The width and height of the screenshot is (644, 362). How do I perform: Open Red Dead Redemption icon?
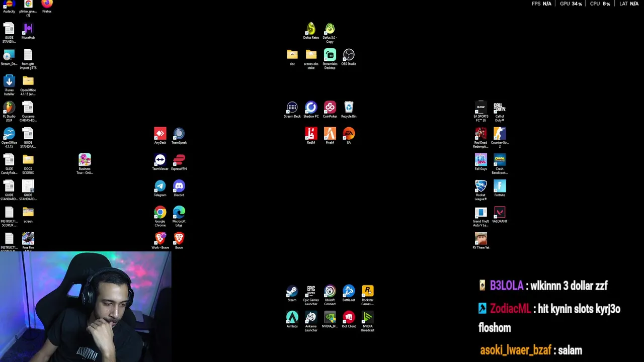tap(481, 138)
